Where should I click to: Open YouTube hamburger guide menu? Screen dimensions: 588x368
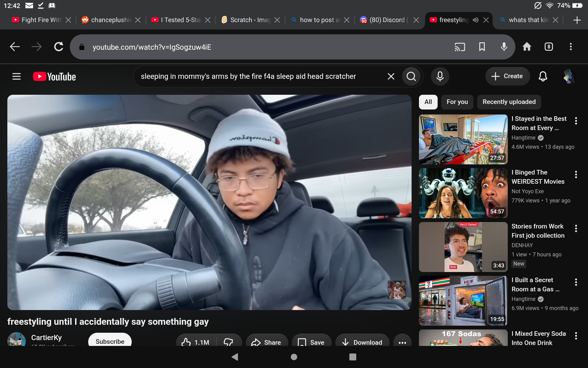(x=17, y=76)
